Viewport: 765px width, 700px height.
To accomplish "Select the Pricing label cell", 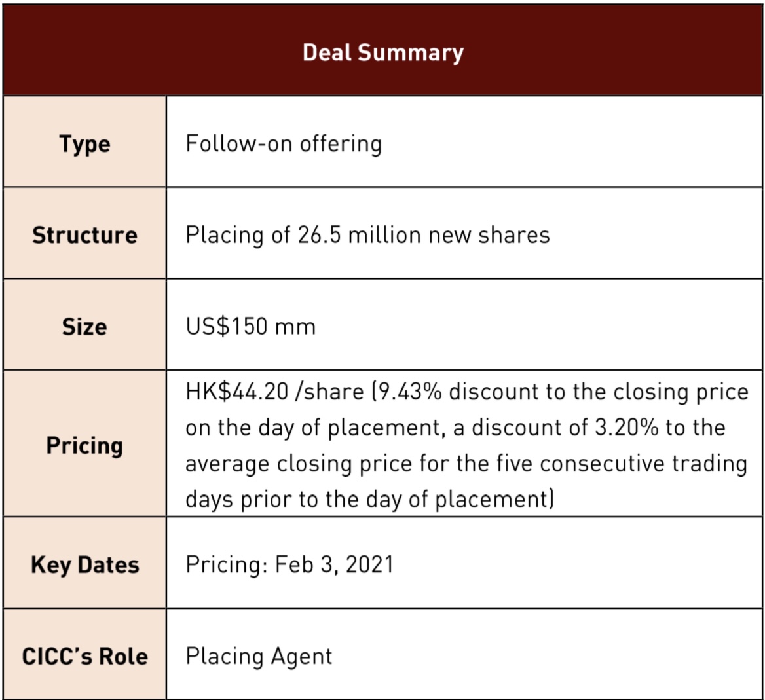I will click(x=84, y=445).
